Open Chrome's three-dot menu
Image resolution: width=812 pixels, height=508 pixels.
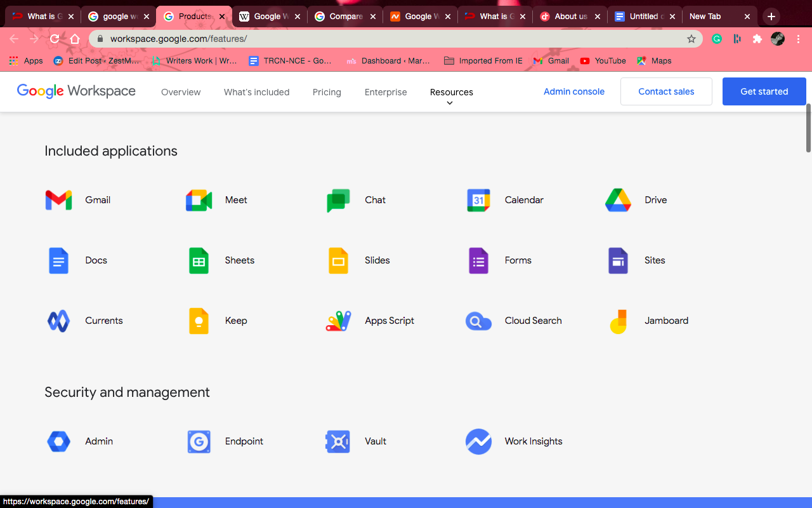click(x=798, y=39)
